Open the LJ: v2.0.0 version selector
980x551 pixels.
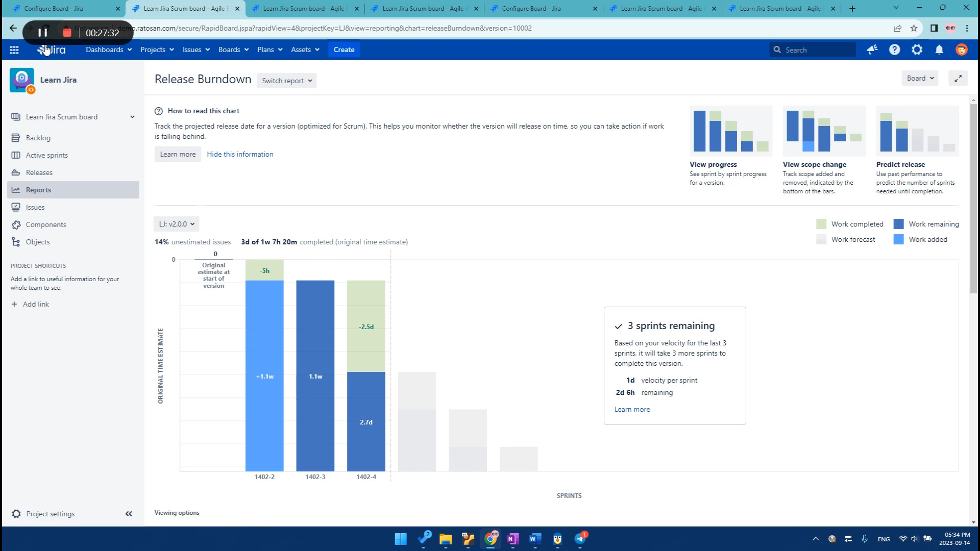point(176,224)
